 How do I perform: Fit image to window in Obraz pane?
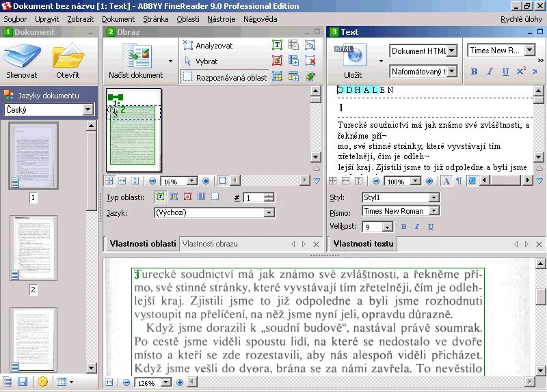point(109,181)
